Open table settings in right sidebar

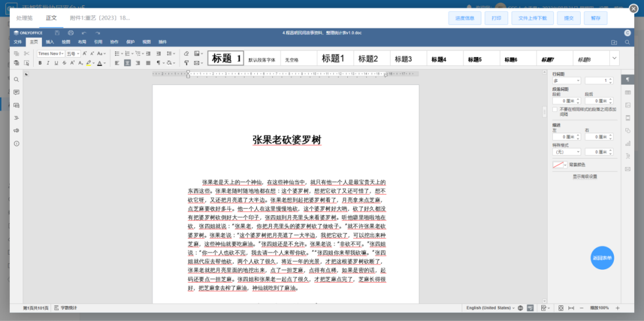point(628,92)
